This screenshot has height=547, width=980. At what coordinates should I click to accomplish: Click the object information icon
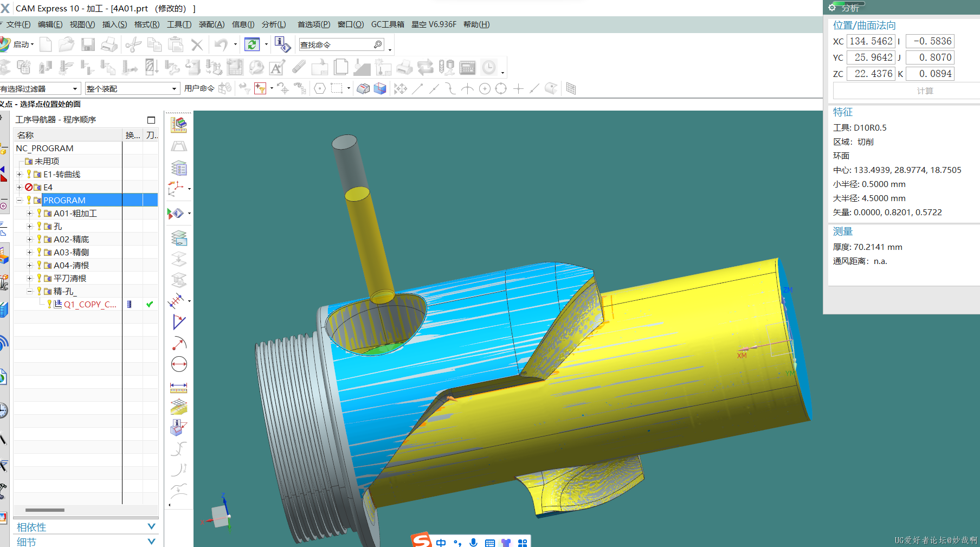click(282, 44)
